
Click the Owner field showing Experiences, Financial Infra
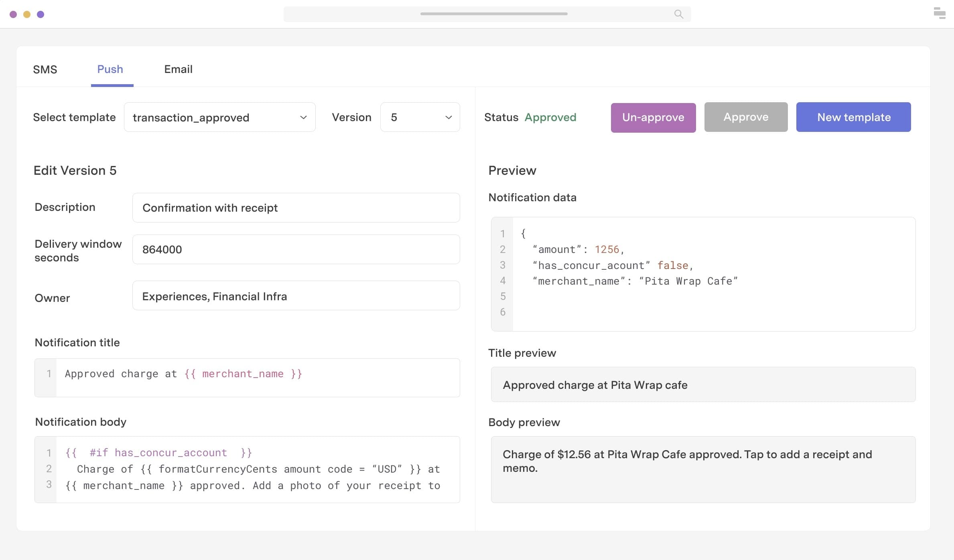296,296
